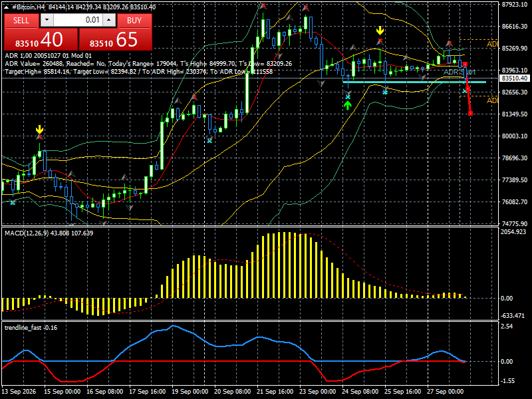Viewport: 532px width, 399px height.
Task: Click the 87923.10 price axis label
Action: [514, 4]
